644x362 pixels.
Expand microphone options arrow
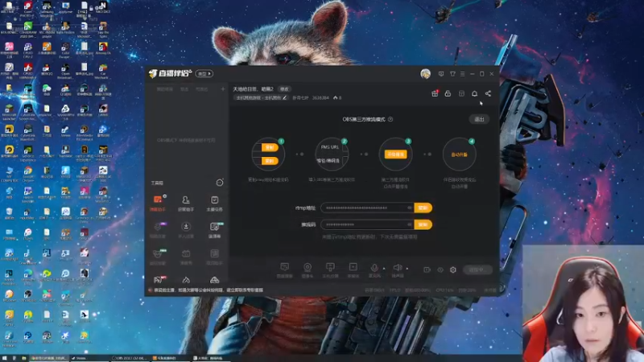[384, 269]
